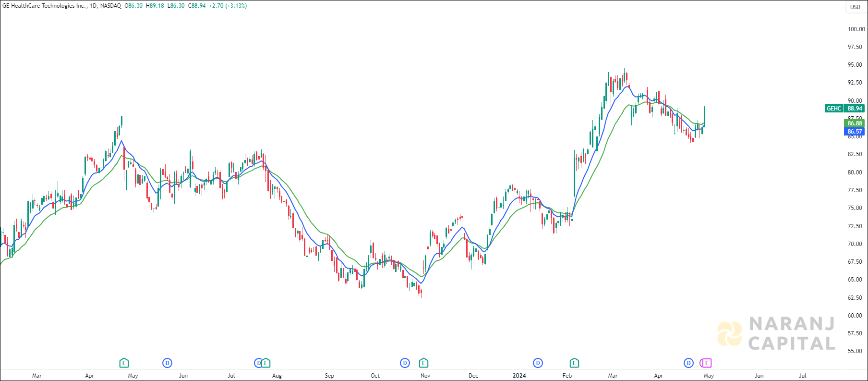
Task: Click the earnings marker above the Feb label
Action: pyautogui.click(x=574, y=363)
